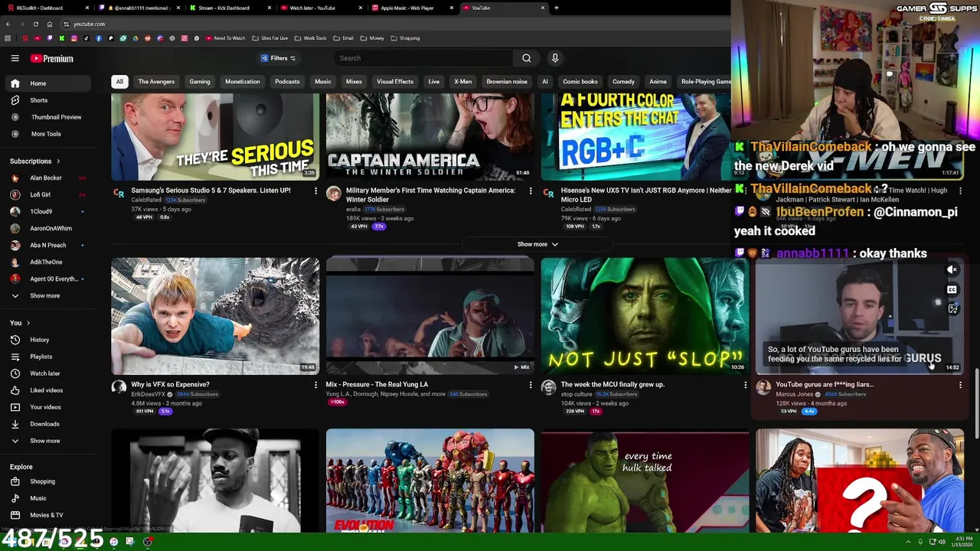Screen dimensions: 980x551
Task: Open Shorts from the sidebar
Action: point(38,100)
